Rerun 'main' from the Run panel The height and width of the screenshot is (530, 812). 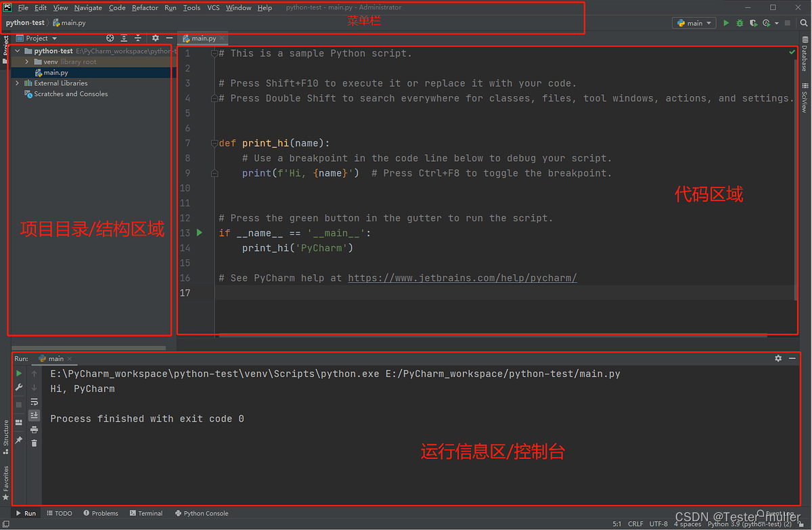click(x=19, y=373)
